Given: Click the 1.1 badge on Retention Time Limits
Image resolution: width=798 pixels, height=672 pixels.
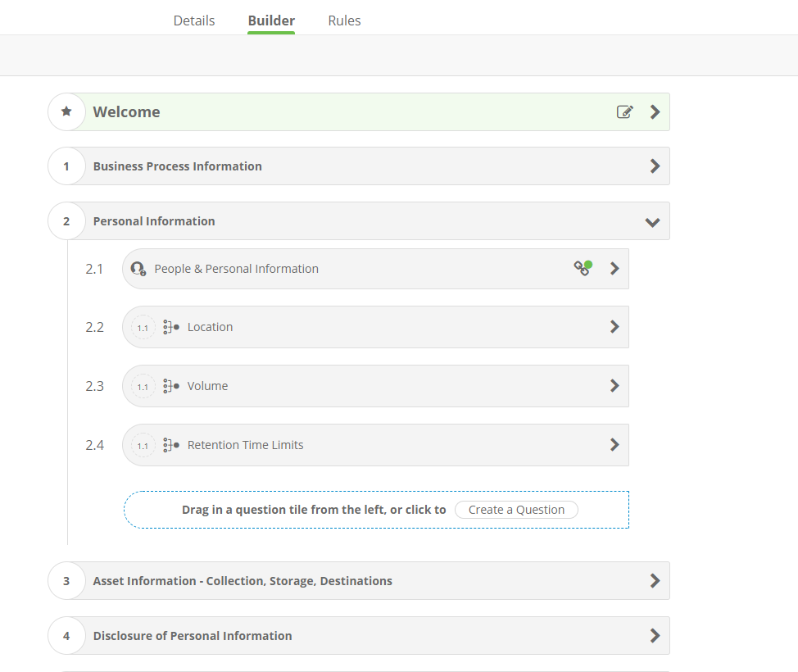Looking at the screenshot, I should 143,446.
